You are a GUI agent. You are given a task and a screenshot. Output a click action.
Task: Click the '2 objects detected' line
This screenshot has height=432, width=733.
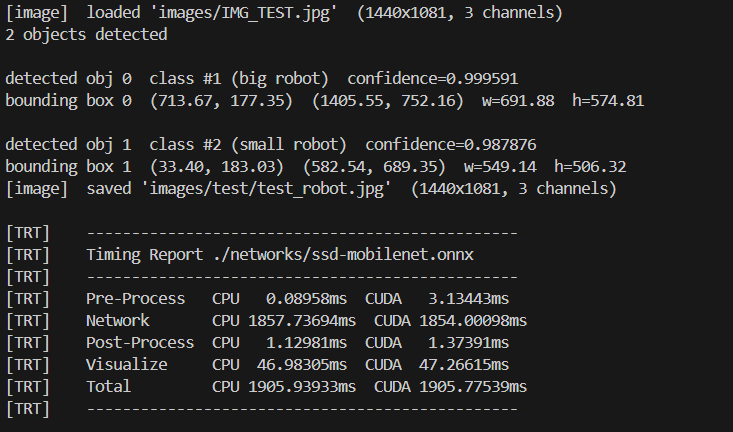pos(86,35)
